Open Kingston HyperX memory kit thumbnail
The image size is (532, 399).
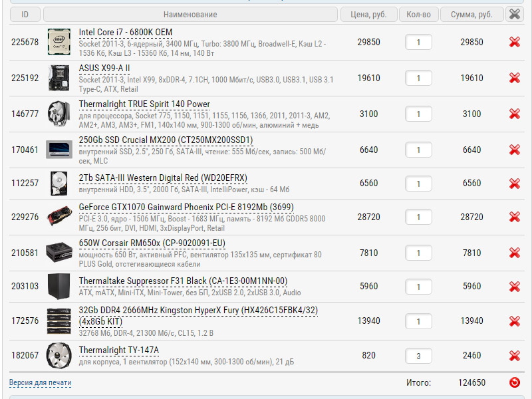(x=59, y=321)
